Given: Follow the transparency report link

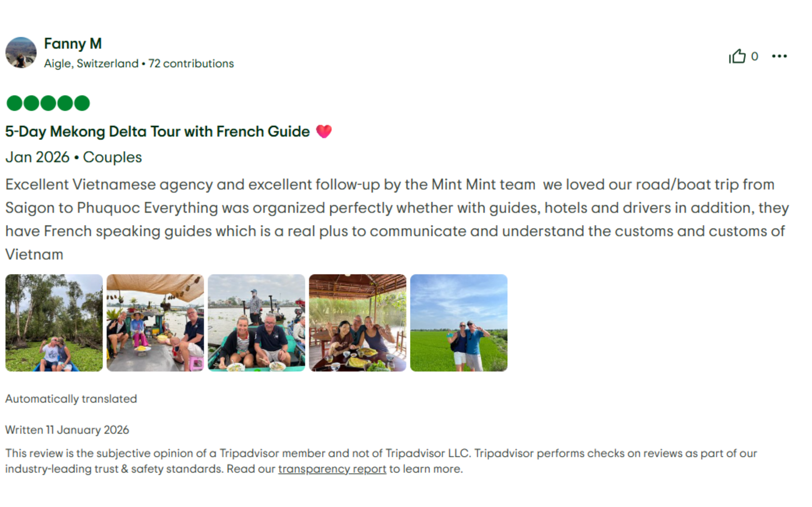Looking at the screenshot, I should (332, 469).
